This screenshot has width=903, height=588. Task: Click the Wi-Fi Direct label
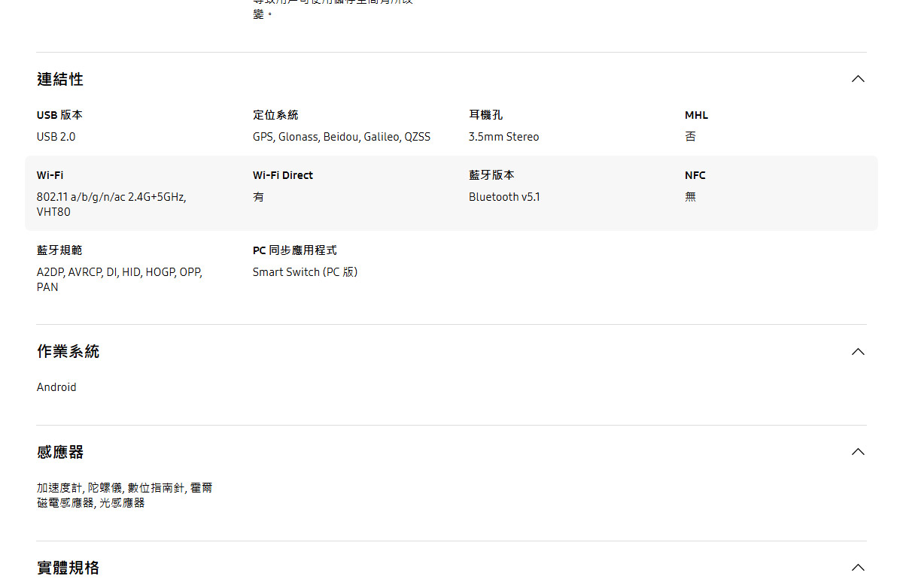click(x=283, y=175)
